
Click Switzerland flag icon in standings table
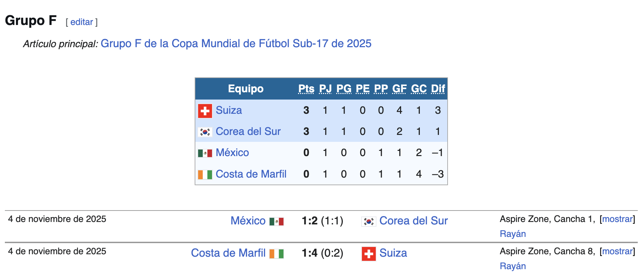(x=205, y=111)
